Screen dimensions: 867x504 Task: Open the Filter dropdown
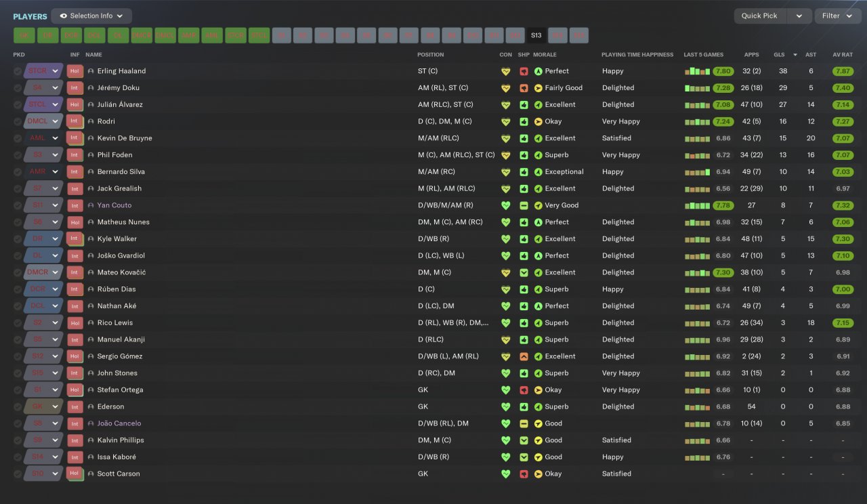click(x=838, y=16)
